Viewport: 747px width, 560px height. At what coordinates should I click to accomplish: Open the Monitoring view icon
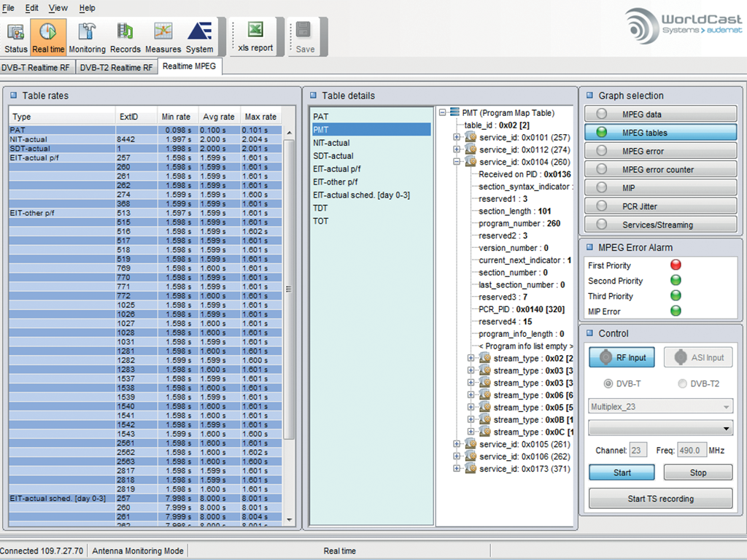(87, 36)
